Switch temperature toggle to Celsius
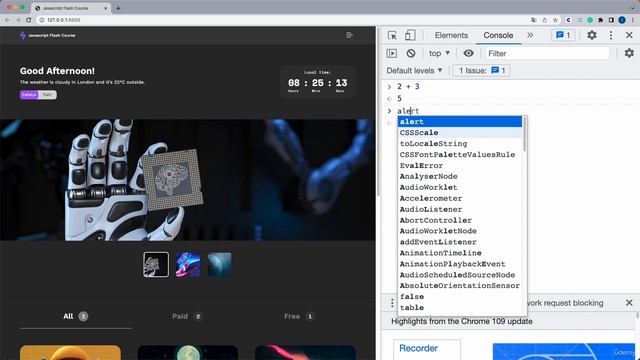This screenshot has height=360, width=640. tap(29, 95)
